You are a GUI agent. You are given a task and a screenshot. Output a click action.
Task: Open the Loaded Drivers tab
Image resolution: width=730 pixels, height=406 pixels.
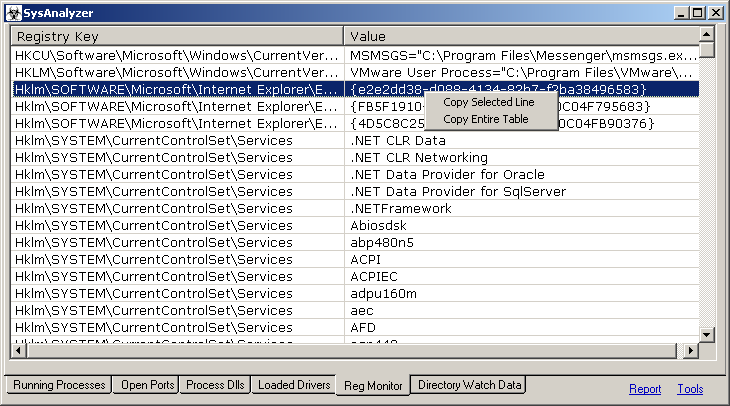click(293, 385)
